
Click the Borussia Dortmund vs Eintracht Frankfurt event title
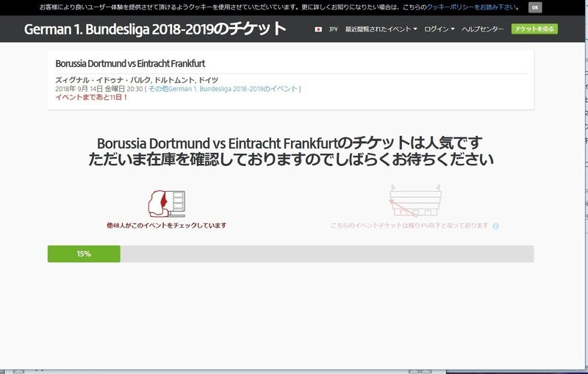pyautogui.click(x=130, y=63)
